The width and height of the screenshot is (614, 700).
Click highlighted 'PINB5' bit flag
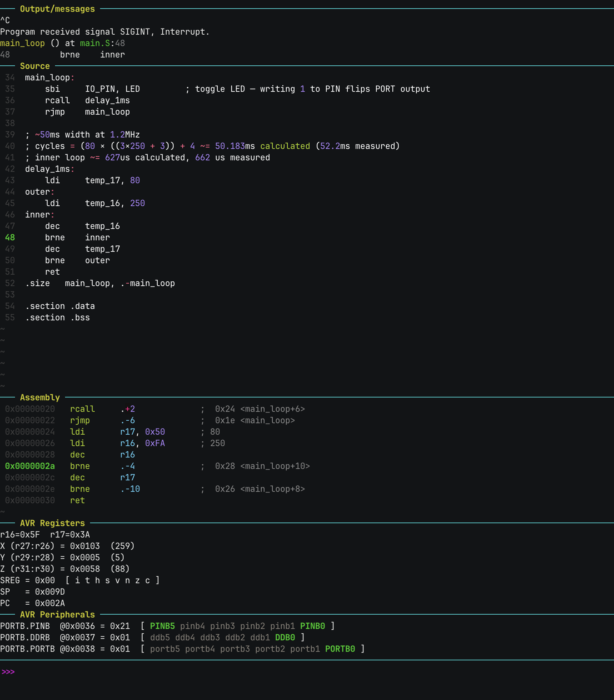pos(163,626)
